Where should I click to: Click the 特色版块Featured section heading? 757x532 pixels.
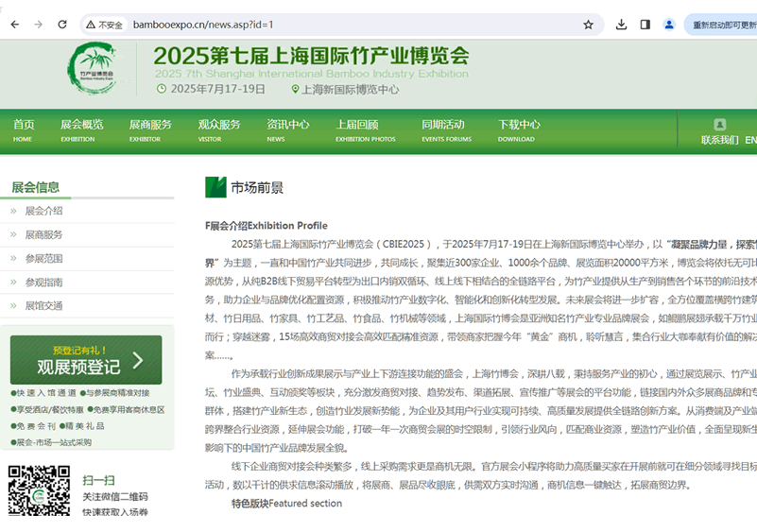(x=286, y=503)
